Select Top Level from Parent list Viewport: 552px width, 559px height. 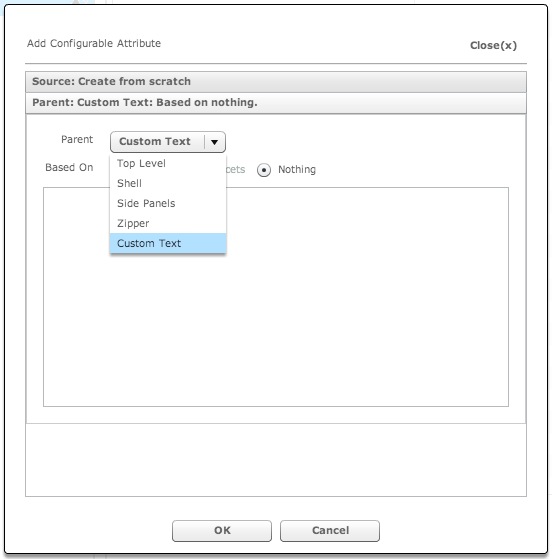tap(168, 163)
